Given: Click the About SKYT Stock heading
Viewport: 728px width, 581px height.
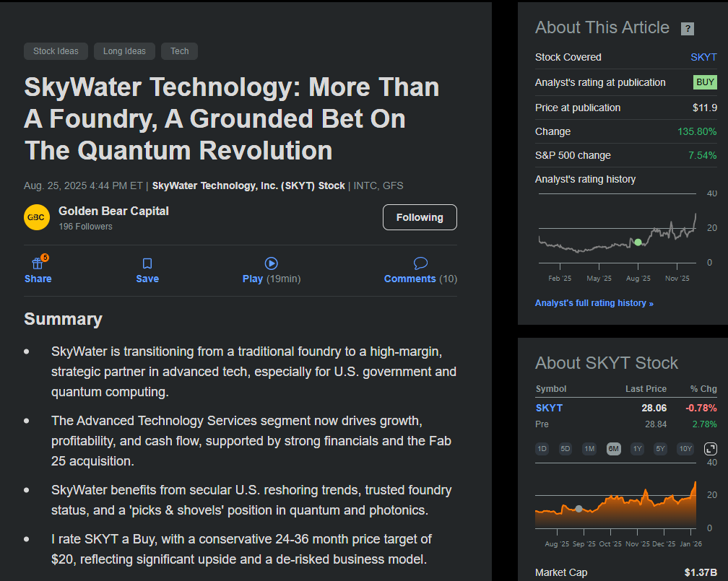Looking at the screenshot, I should pyautogui.click(x=607, y=363).
